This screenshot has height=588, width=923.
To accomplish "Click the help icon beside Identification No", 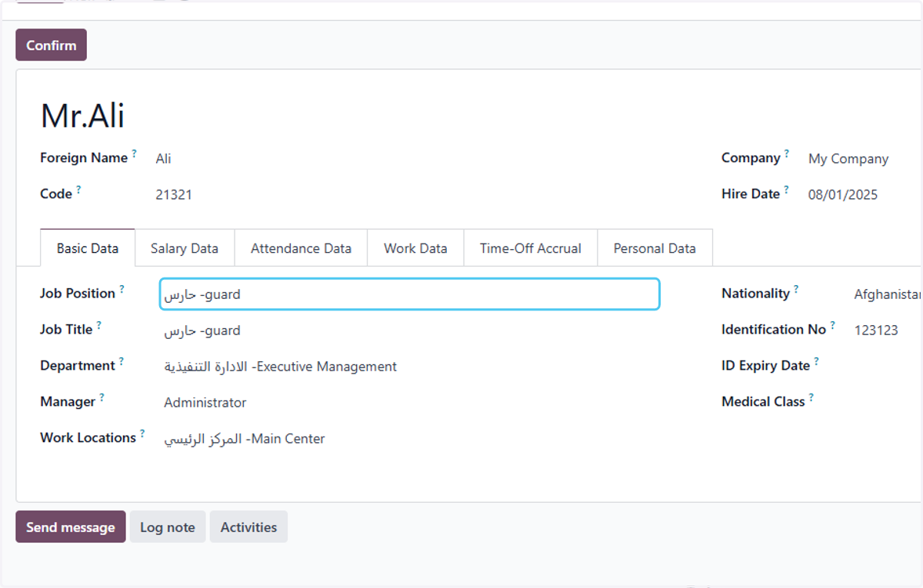I will click(832, 325).
